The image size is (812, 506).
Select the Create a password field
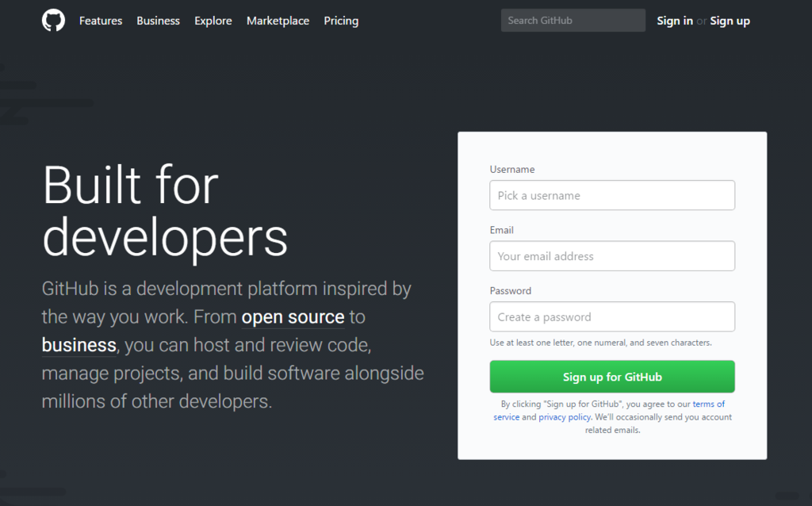[612, 316]
